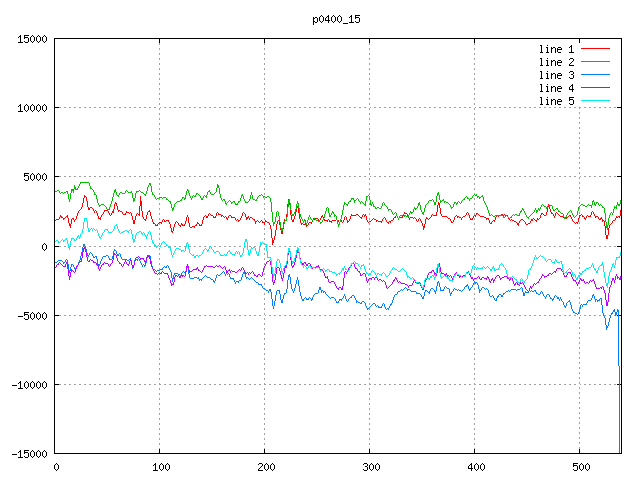
Task: Toggle the line 2 legend label
Action: pos(556,62)
